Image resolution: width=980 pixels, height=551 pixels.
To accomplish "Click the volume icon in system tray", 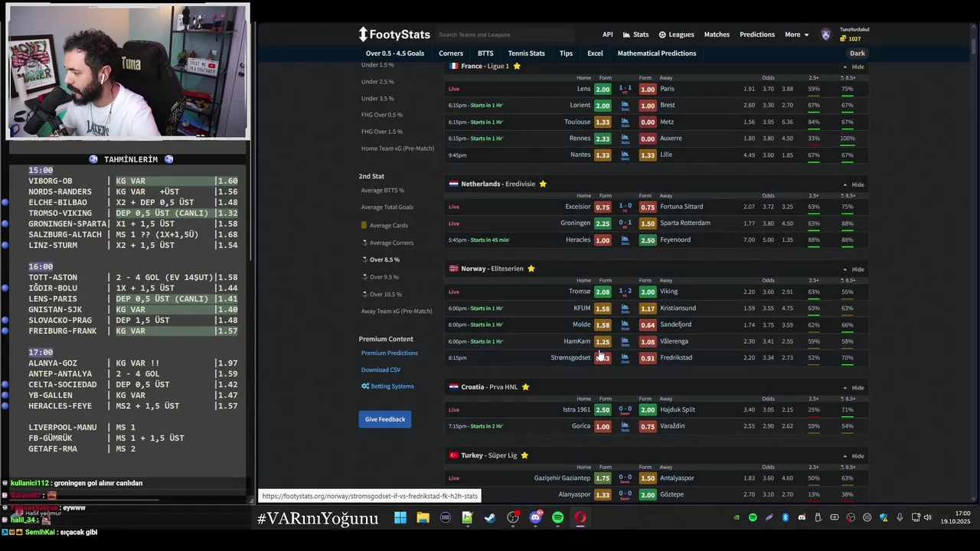I will click(927, 518).
